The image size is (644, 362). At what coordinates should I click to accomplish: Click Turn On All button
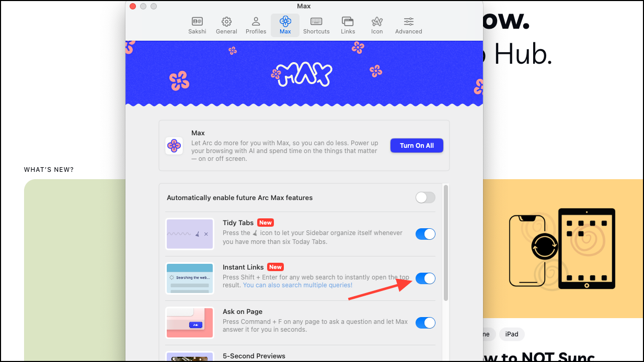(x=417, y=146)
